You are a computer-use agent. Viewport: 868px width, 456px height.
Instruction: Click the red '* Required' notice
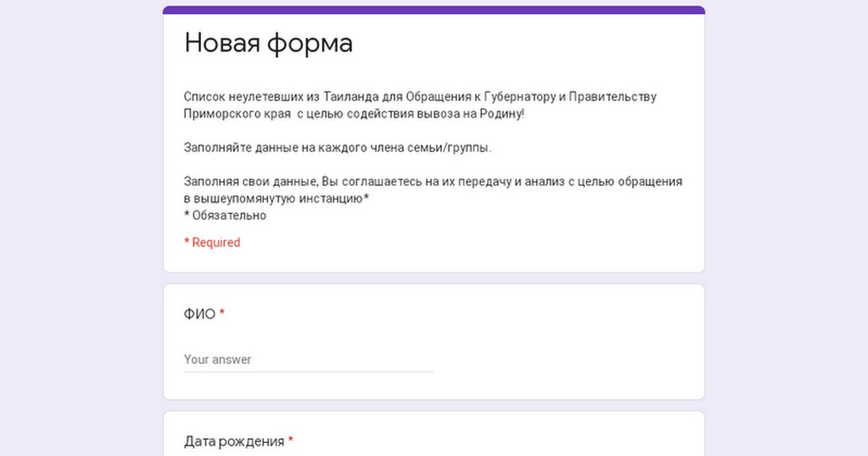[x=212, y=242]
